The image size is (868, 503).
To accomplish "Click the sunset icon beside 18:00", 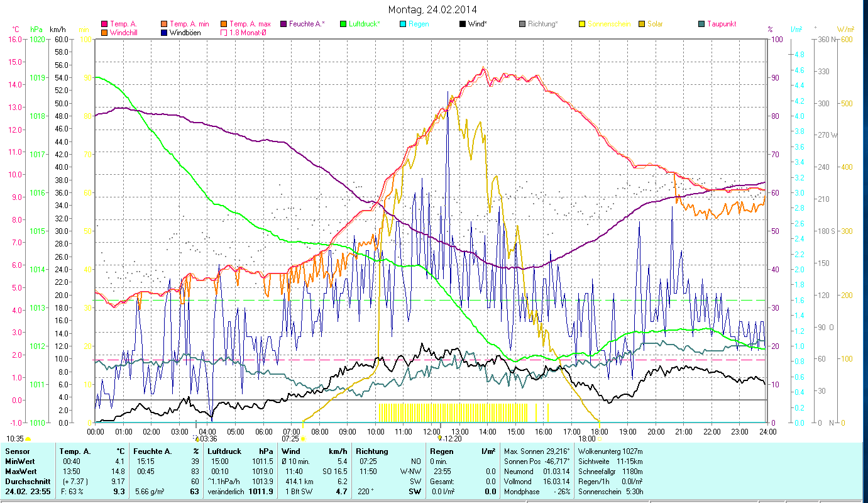I will click(600, 439).
